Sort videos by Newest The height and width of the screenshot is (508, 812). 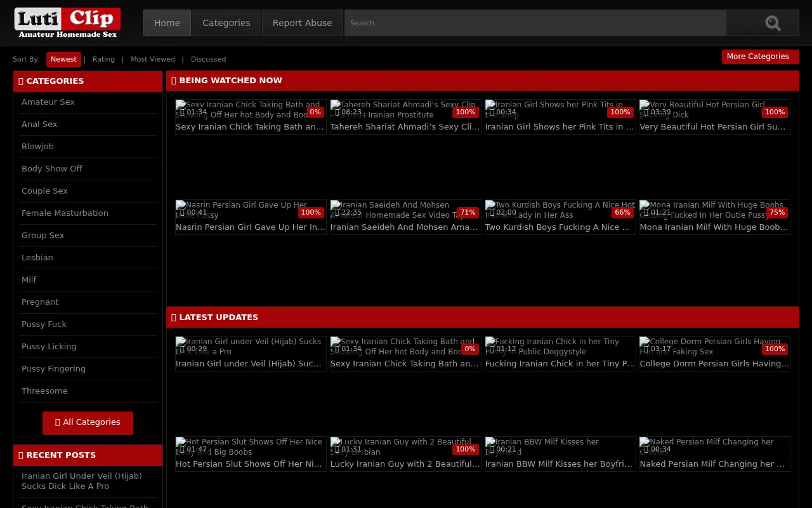pyautogui.click(x=63, y=59)
